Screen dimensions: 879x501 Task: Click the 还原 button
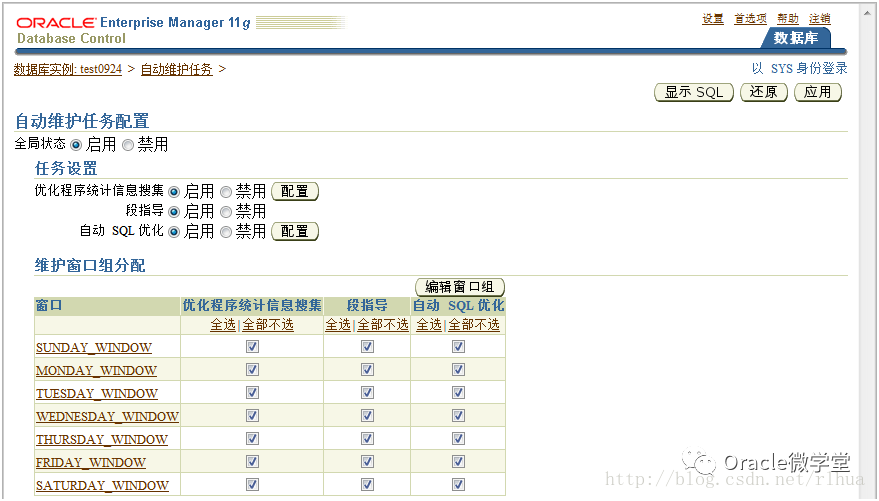click(x=764, y=92)
